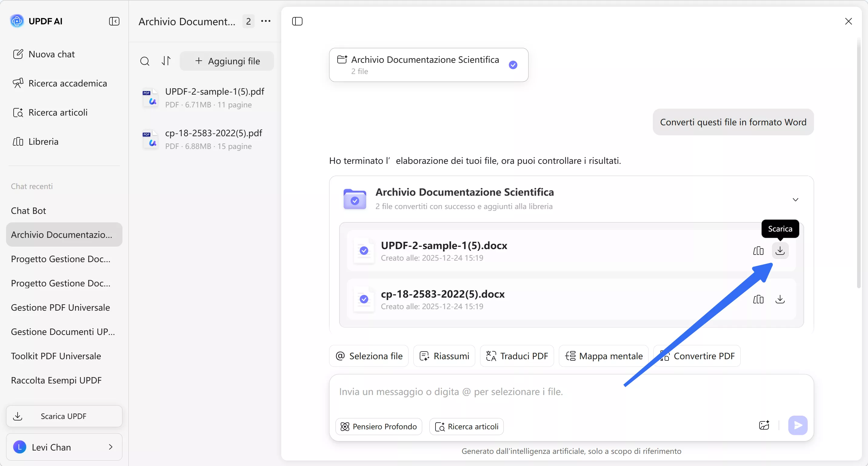Viewport: 868px width, 466px height.
Task: Click the sort files icon
Action: tap(166, 61)
